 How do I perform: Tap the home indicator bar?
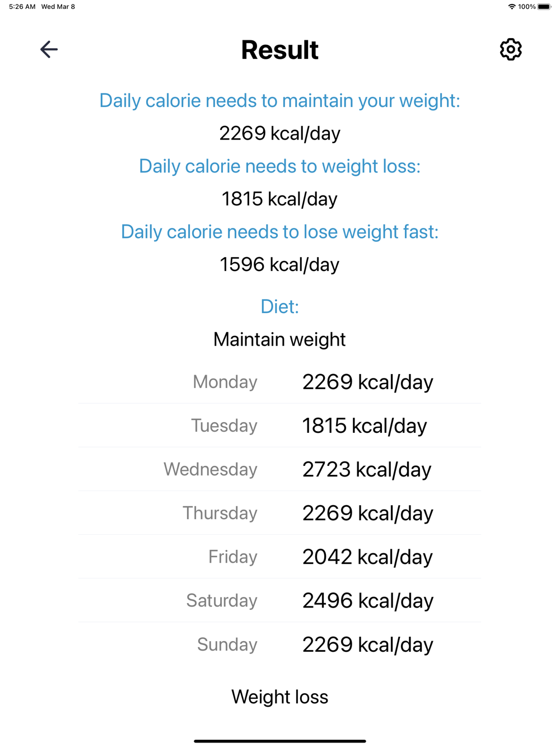pyautogui.click(x=280, y=741)
